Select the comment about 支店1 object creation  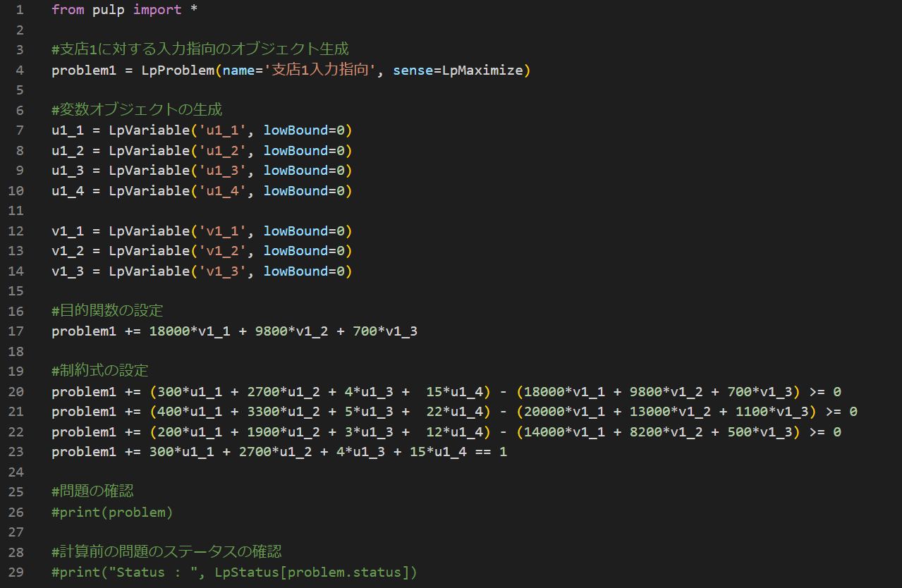[x=197, y=49]
